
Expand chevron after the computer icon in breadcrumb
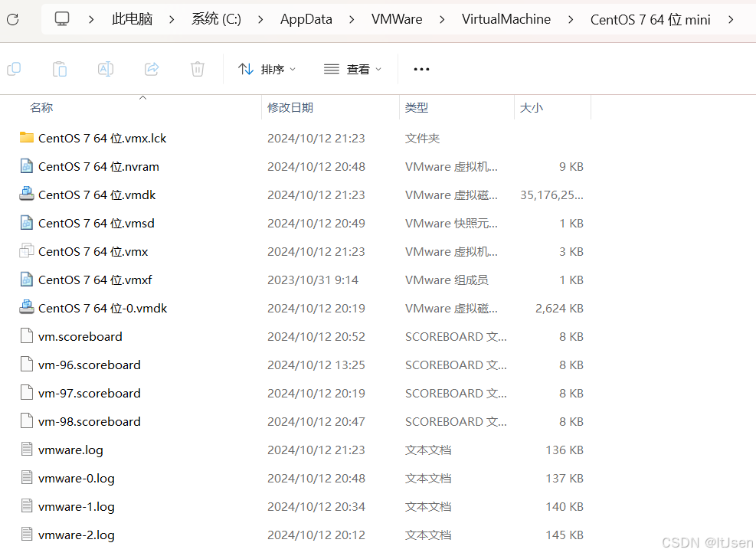coord(91,19)
